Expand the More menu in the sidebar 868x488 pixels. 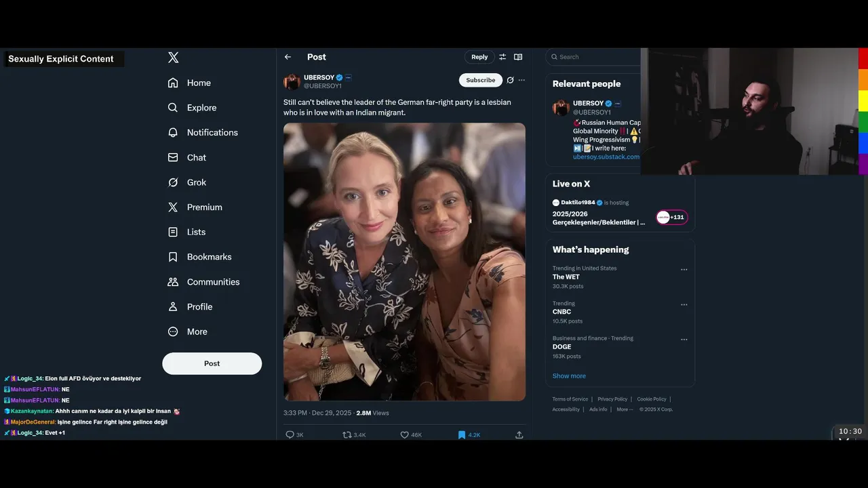187,331
